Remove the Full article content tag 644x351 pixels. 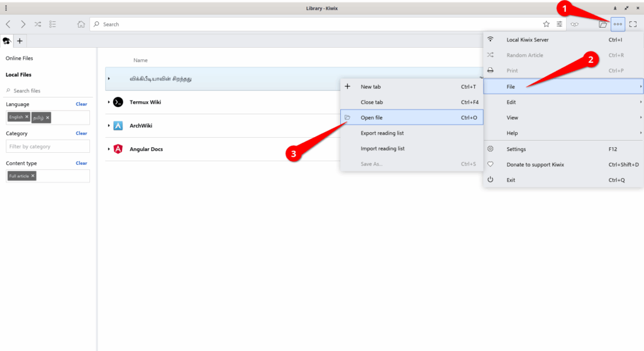[x=33, y=176]
